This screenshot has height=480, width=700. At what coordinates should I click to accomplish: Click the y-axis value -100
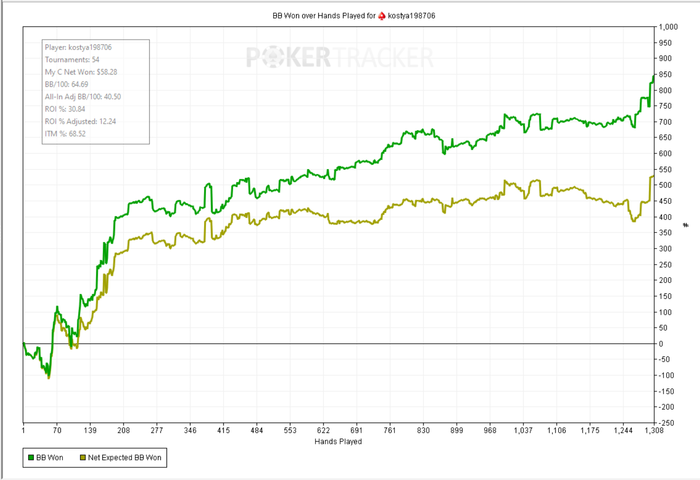point(666,376)
